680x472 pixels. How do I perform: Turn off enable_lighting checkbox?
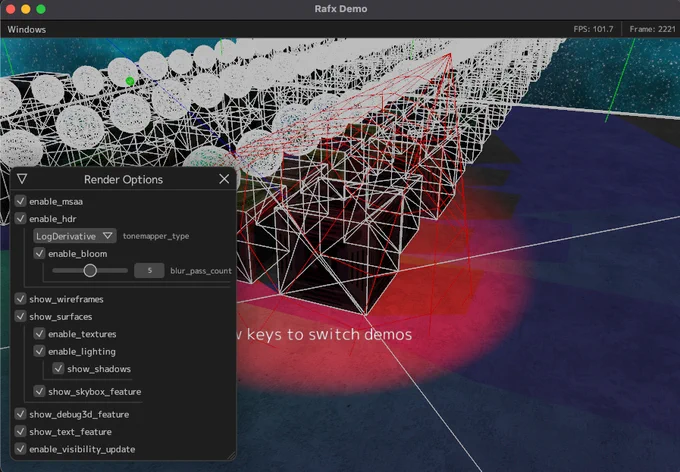(x=39, y=351)
